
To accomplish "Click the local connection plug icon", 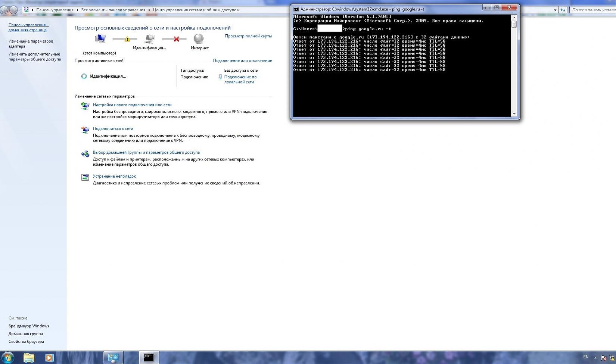I will pos(221,77).
